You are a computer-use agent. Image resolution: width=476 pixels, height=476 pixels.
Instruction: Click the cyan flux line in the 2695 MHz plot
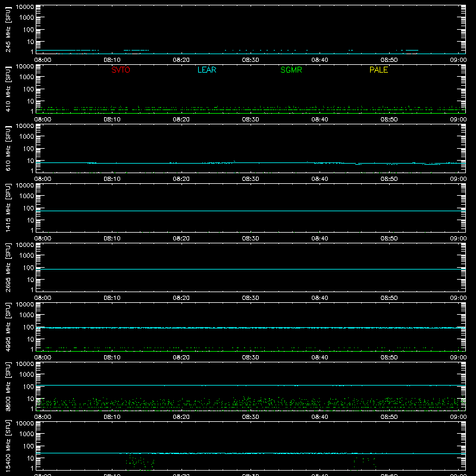pyautogui.click(x=250, y=269)
